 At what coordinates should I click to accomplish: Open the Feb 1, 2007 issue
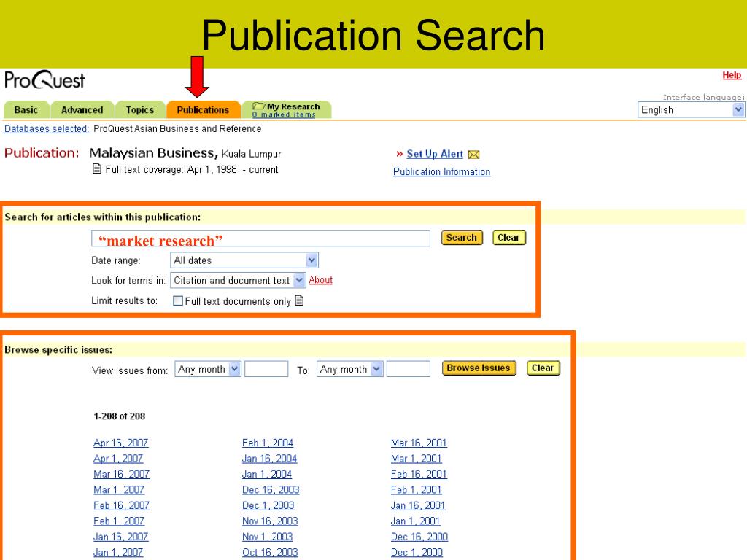pyautogui.click(x=119, y=521)
